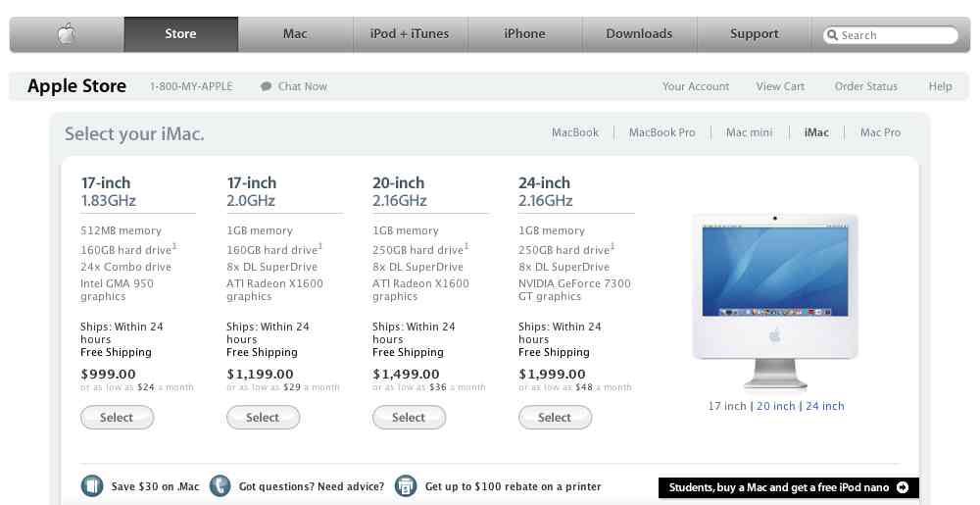Image resolution: width=980 pixels, height=505 pixels.
Task: Choose the iMac product link
Action: tap(816, 132)
